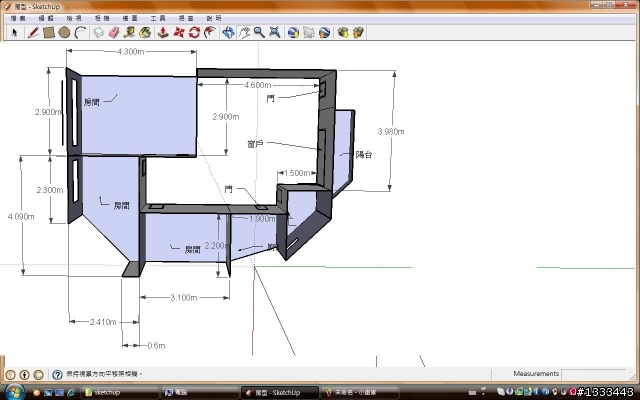
Task: Activate the Push/Pull tool
Action: 163,32
